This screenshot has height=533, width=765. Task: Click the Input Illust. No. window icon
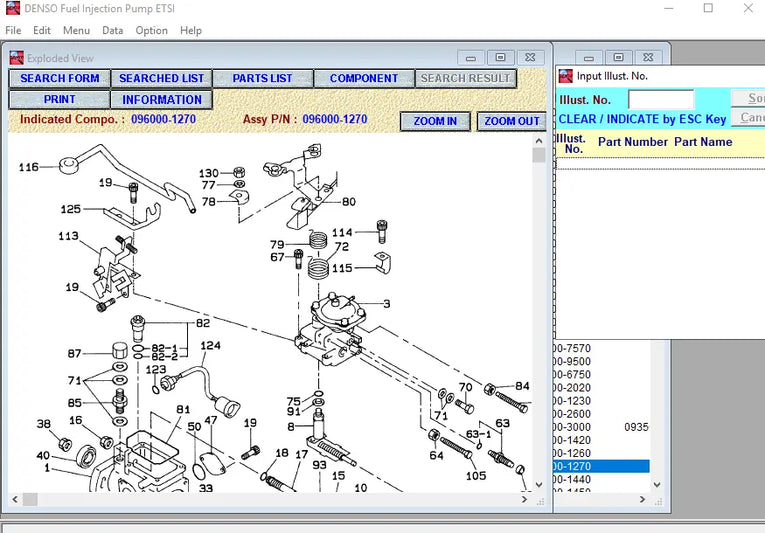(565, 76)
